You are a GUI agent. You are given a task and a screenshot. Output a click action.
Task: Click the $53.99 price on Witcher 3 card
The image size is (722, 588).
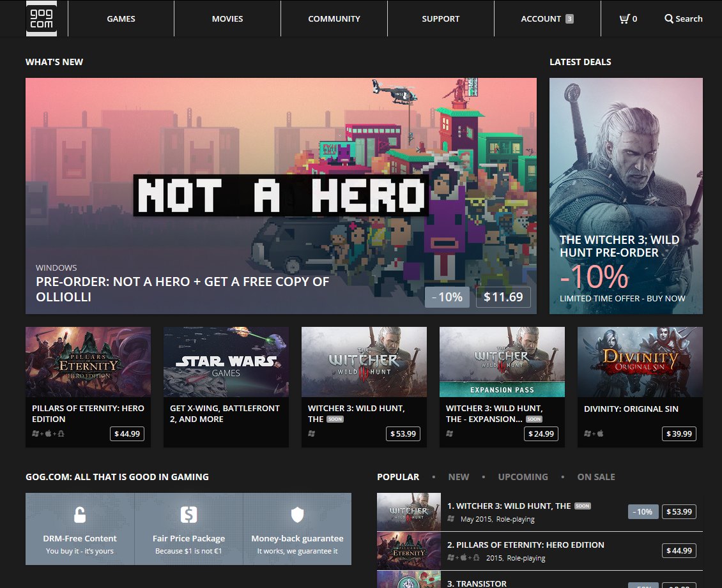click(x=403, y=434)
